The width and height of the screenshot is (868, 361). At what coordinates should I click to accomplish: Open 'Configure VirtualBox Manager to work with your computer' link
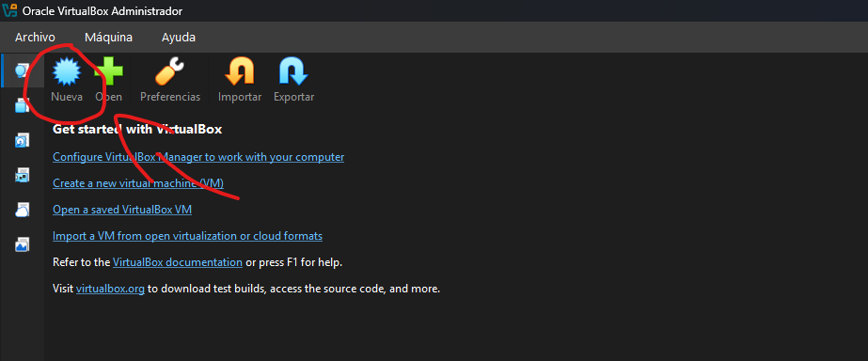click(198, 157)
